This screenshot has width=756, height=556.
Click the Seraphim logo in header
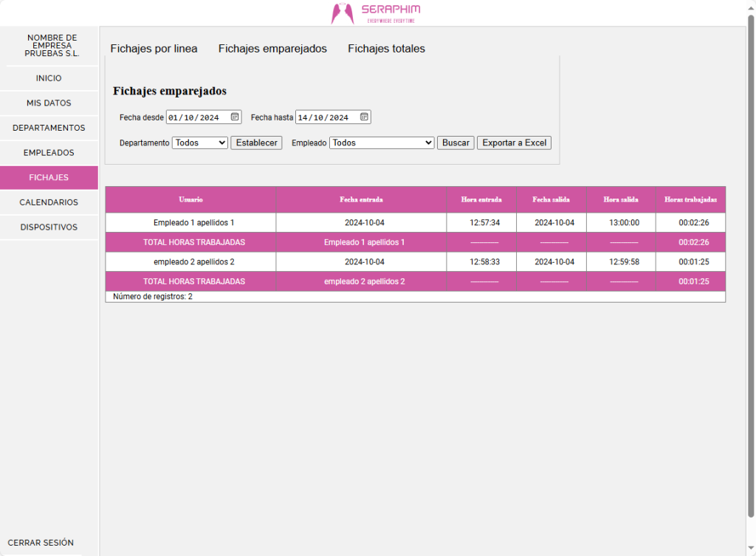pyautogui.click(x=376, y=13)
